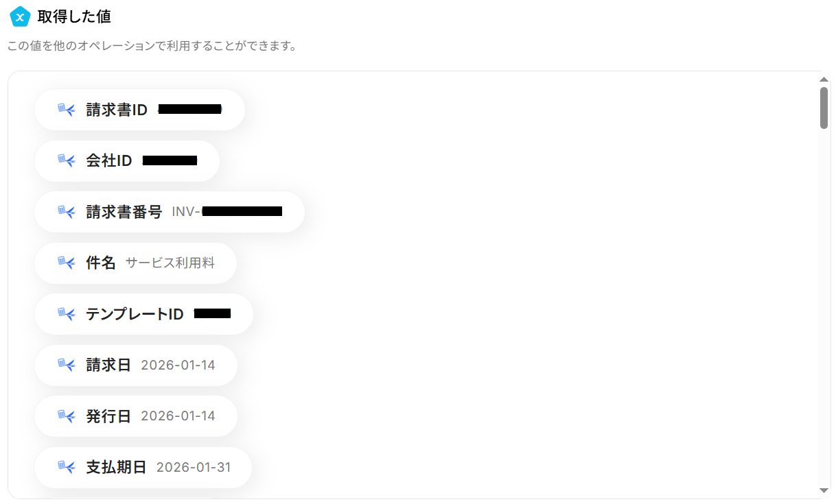Click the scrollbar up arrow

tap(824, 80)
